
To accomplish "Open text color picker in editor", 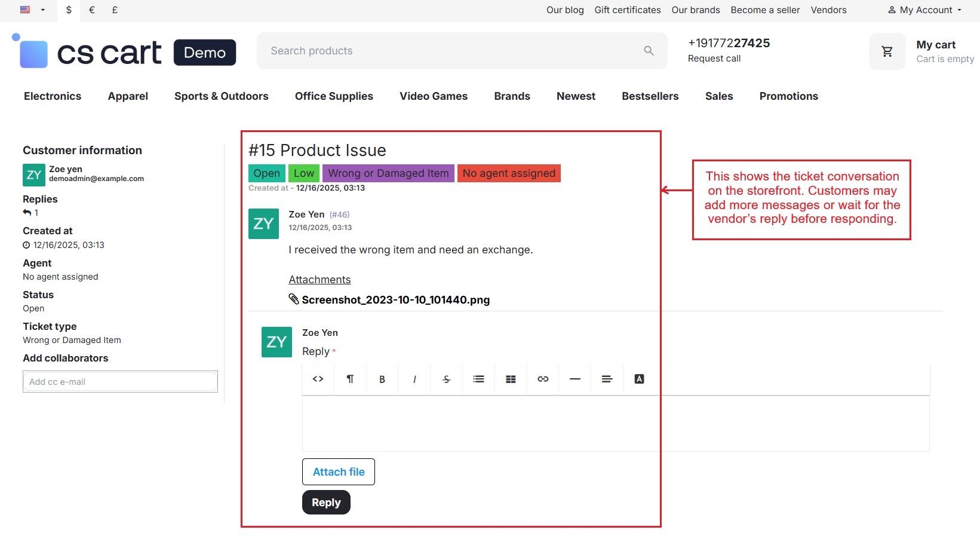I will pyautogui.click(x=639, y=379).
